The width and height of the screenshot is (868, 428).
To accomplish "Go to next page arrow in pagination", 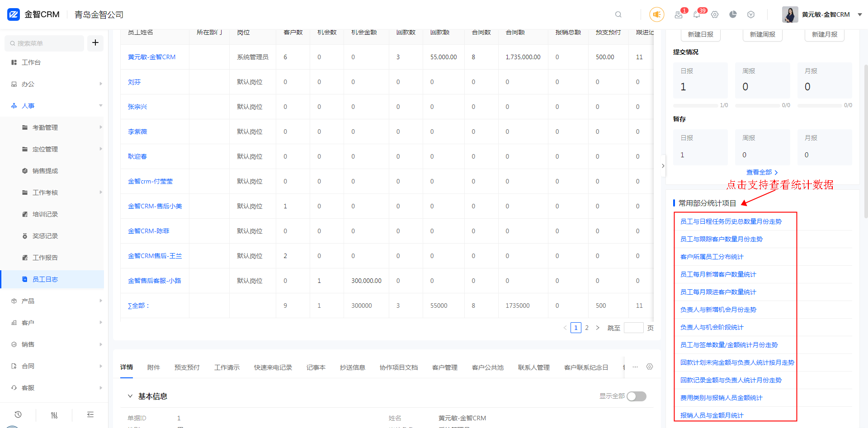I will point(598,328).
